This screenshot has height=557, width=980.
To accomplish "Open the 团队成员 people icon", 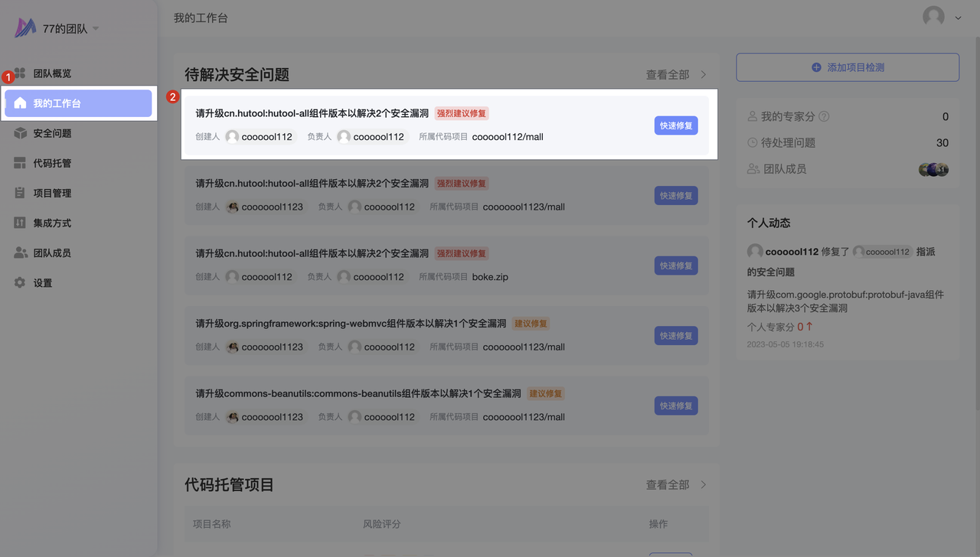I will coord(20,252).
